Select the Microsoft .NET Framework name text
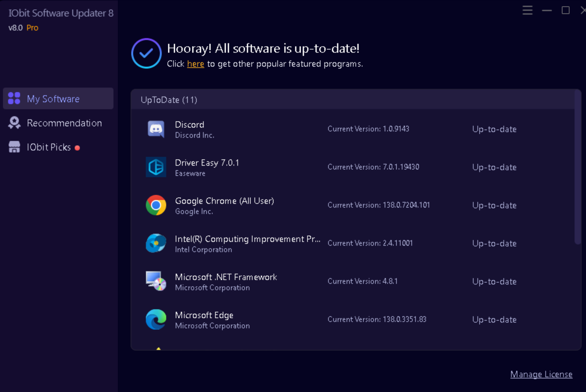The height and width of the screenshot is (392, 586). [226, 277]
